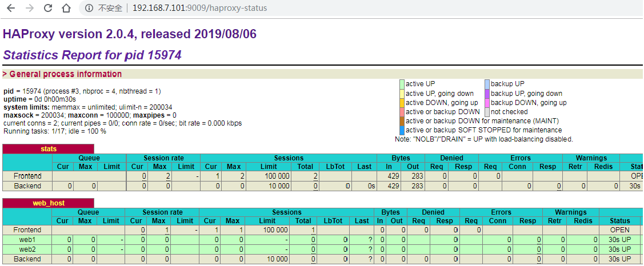This screenshot has width=644, height=266.
Task: Select the web1 server row name
Action: coord(27,239)
